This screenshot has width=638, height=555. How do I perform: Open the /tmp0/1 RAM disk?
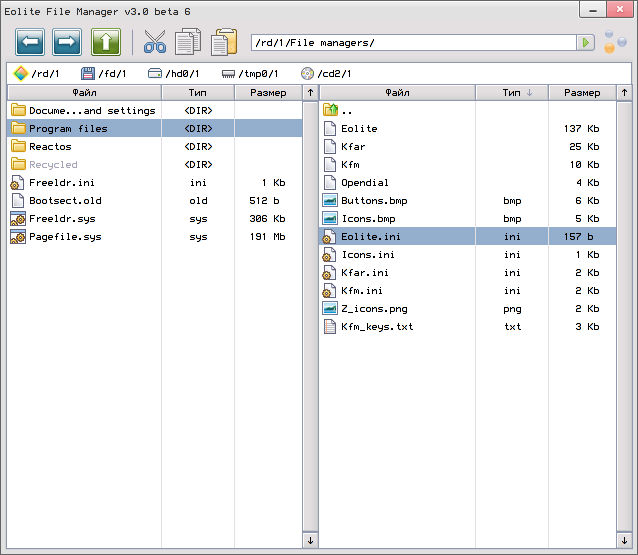[249, 73]
